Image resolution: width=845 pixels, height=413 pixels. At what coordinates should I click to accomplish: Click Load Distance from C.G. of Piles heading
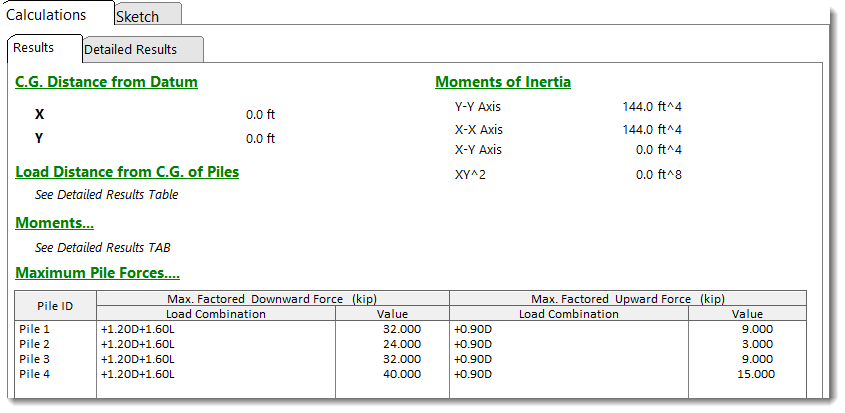pos(127,172)
